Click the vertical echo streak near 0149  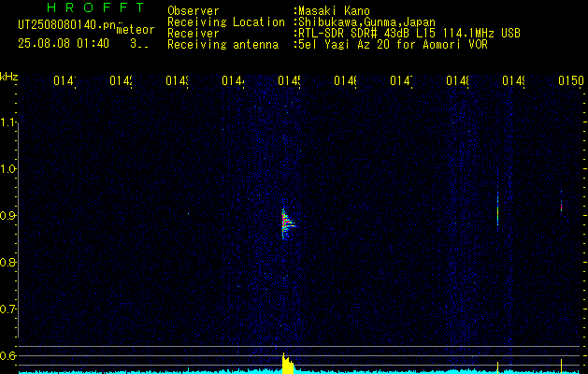pyautogui.click(x=497, y=209)
